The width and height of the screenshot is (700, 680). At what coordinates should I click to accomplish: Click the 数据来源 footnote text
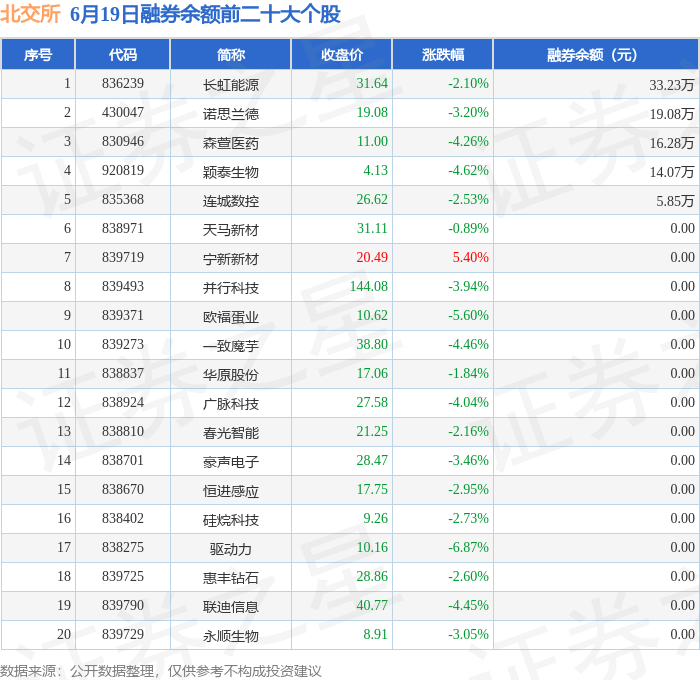point(161,671)
